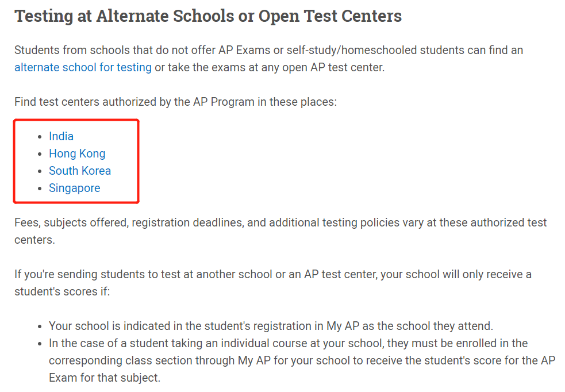Click the bullet dot beside South Korea

40,171
